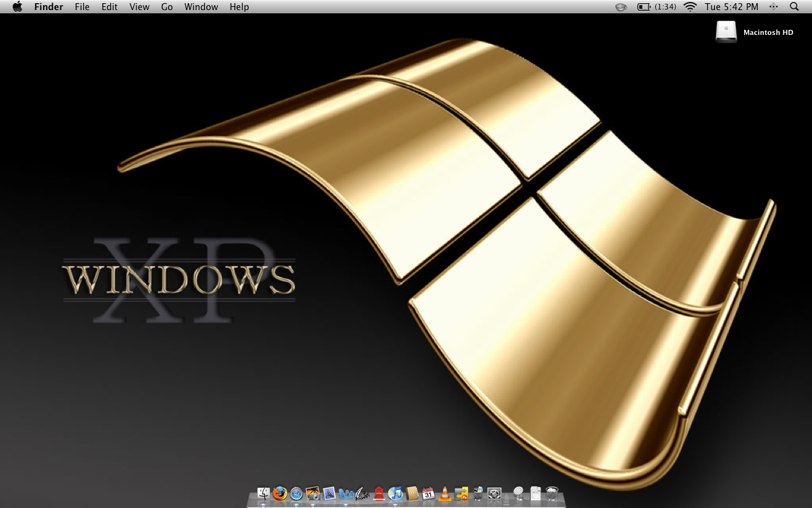812x508 pixels.
Task: Open the @ spring stack in dock
Action: point(518,493)
